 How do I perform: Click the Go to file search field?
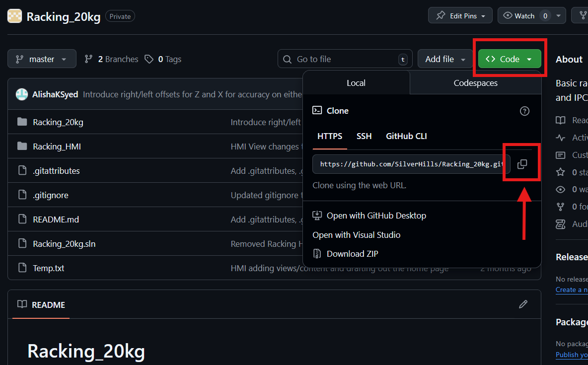click(345, 59)
